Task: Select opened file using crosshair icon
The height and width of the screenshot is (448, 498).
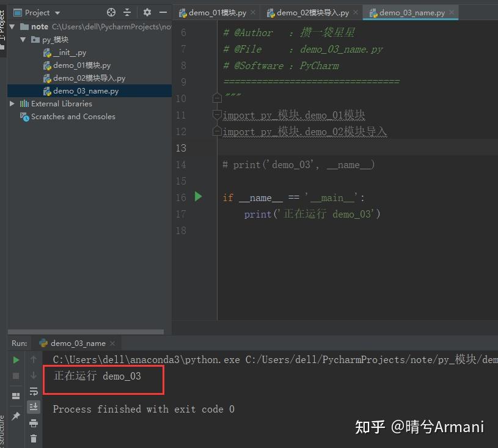Action: tap(111, 12)
